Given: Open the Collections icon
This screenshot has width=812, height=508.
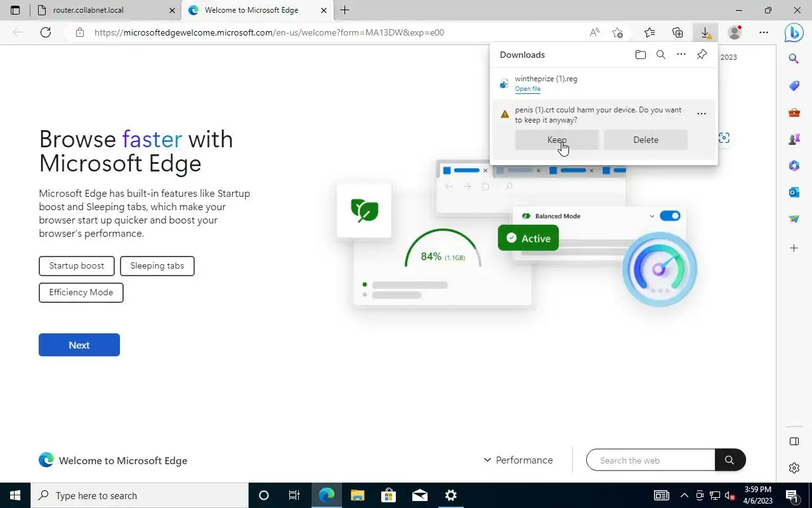Looking at the screenshot, I should pos(678,32).
